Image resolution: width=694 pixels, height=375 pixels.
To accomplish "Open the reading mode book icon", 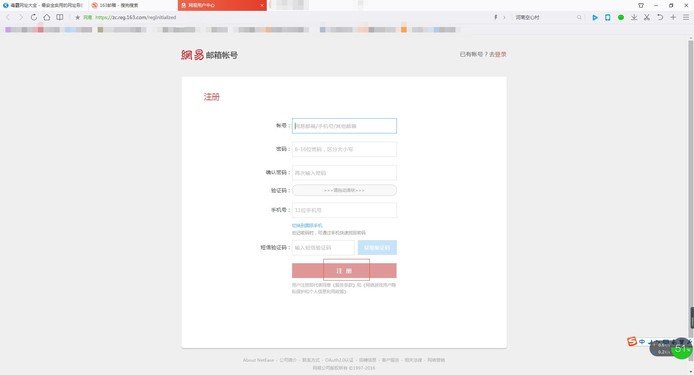I will tap(60, 17).
